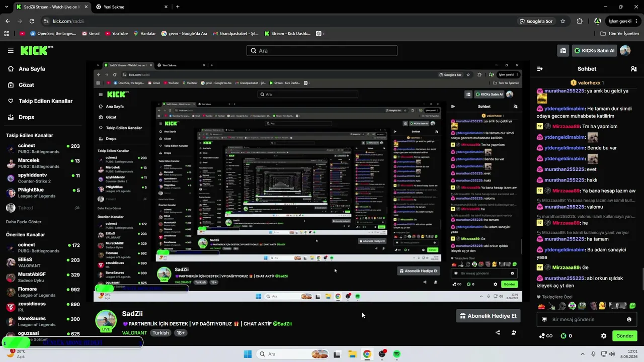This screenshot has height=362, width=644.
Task: Expand the system tray hidden icons chevron
Action: tap(583, 354)
